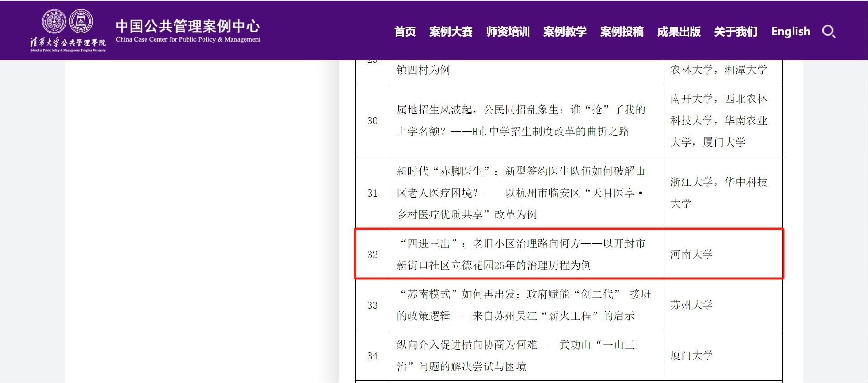This screenshot has width=868, height=383.
Task: Open 案例投稿 submission page
Action: 622,32
